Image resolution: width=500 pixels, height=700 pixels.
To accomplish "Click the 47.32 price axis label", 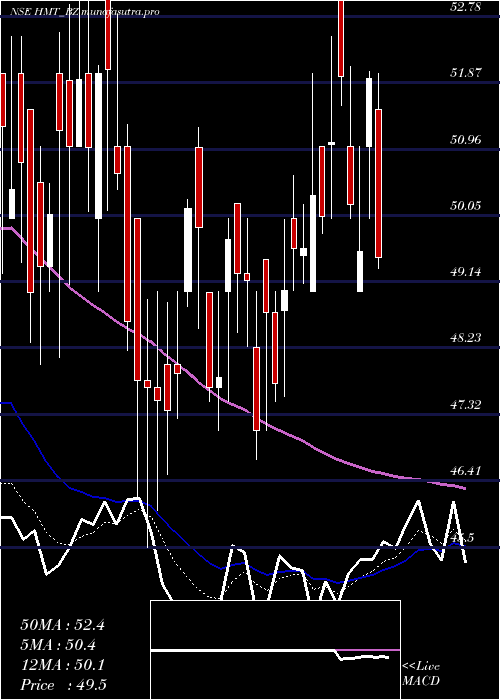I will coord(465,405).
